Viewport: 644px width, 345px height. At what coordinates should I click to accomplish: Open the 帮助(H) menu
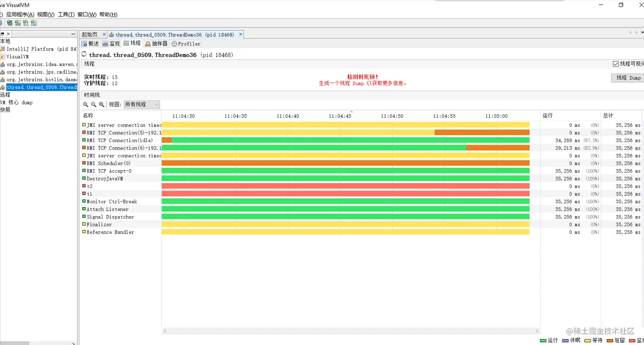[x=108, y=14]
